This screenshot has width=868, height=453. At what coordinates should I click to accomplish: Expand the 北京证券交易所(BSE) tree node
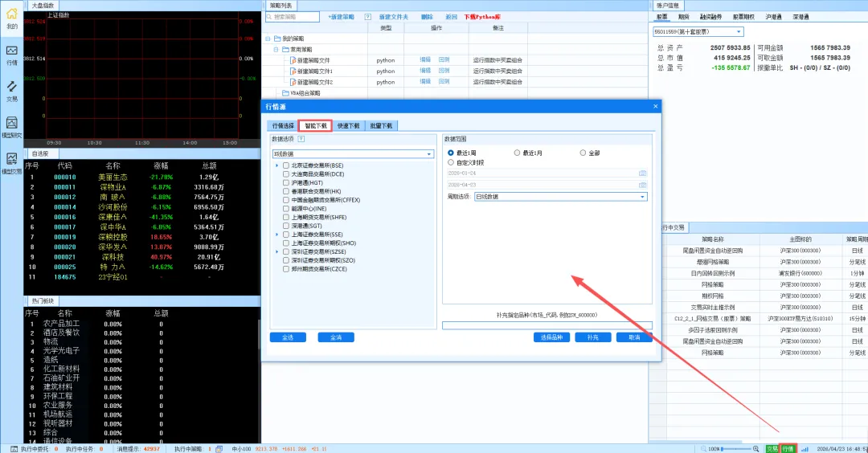277,165
